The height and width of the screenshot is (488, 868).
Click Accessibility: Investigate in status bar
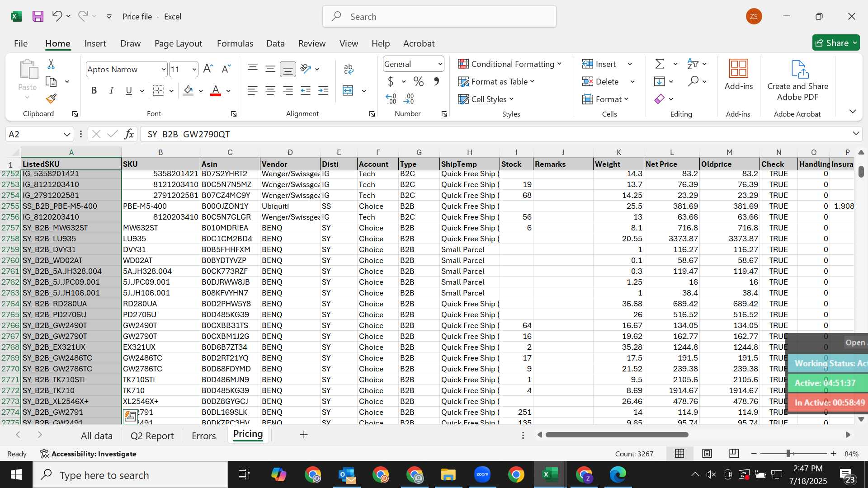tap(88, 454)
